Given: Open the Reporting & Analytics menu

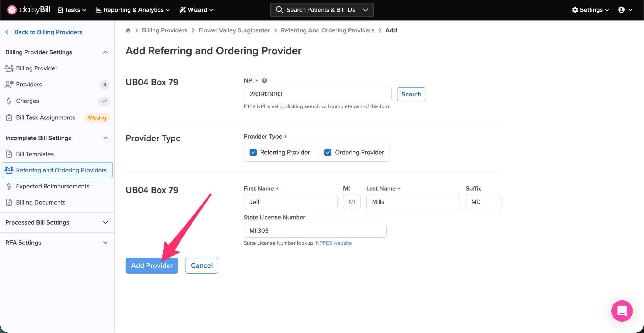Looking at the screenshot, I should click(x=133, y=10).
